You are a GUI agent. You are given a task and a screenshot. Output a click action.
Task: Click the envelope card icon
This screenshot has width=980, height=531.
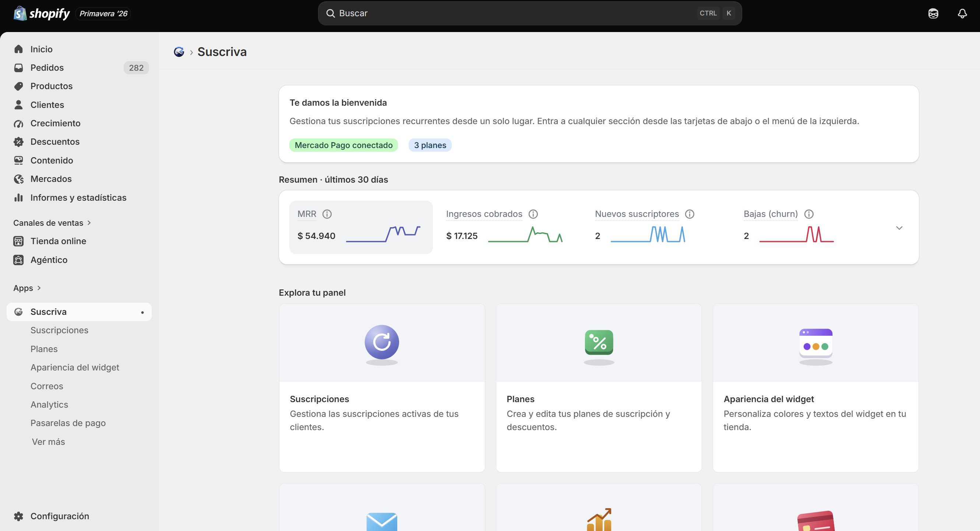pos(381,521)
